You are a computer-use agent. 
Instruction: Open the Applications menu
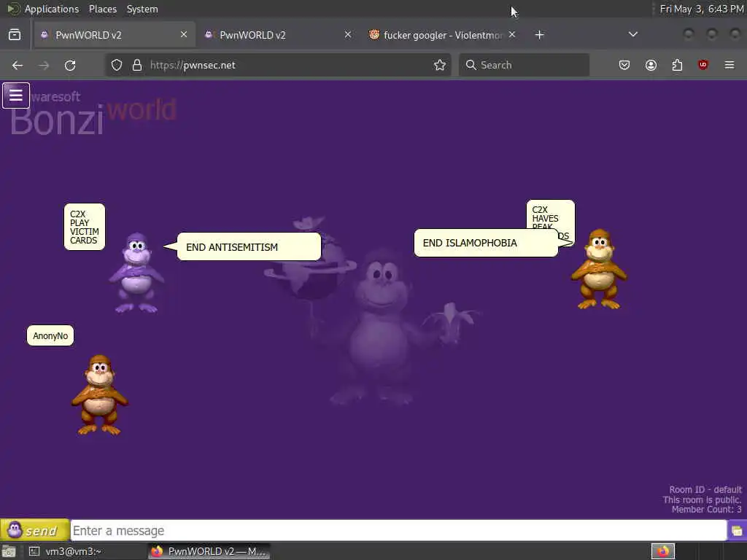coord(52,9)
